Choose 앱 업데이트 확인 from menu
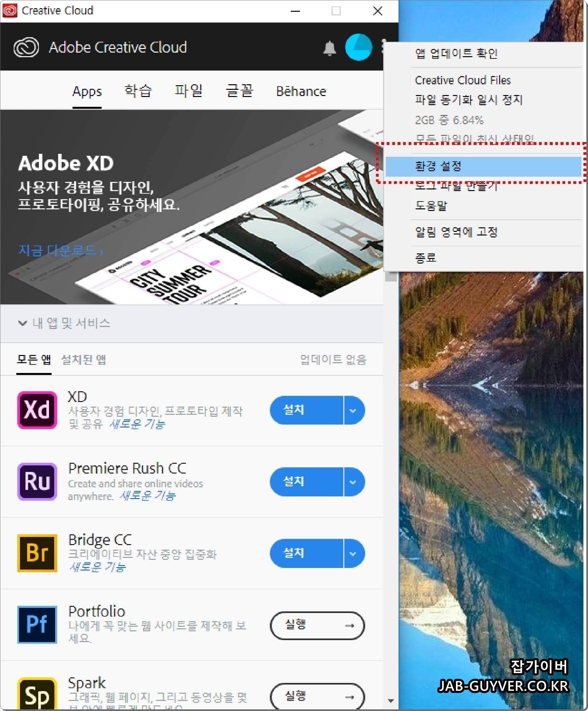This screenshot has height=711, width=588. (483, 54)
